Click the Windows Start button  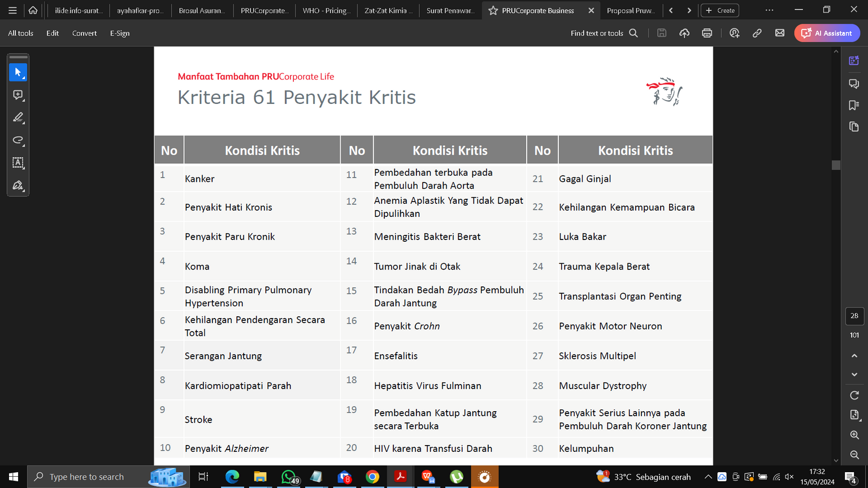coord(14,477)
